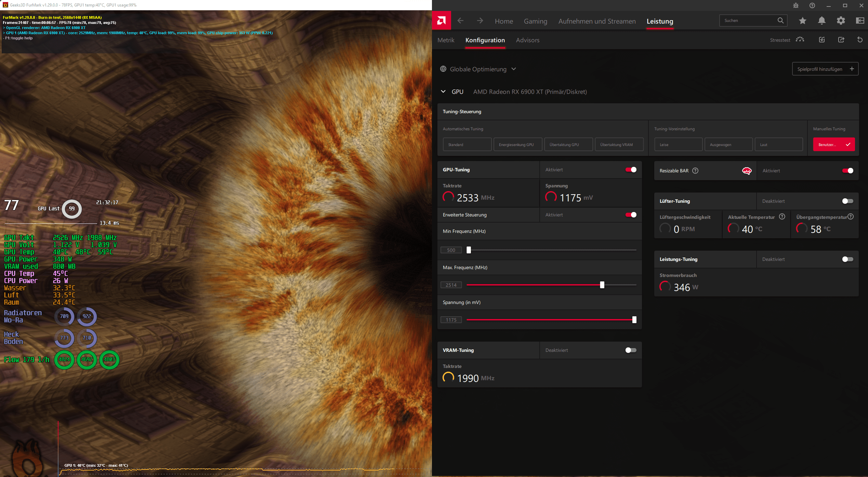
Task: Open favorites via the star icon
Action: click(x=802, y=21)
